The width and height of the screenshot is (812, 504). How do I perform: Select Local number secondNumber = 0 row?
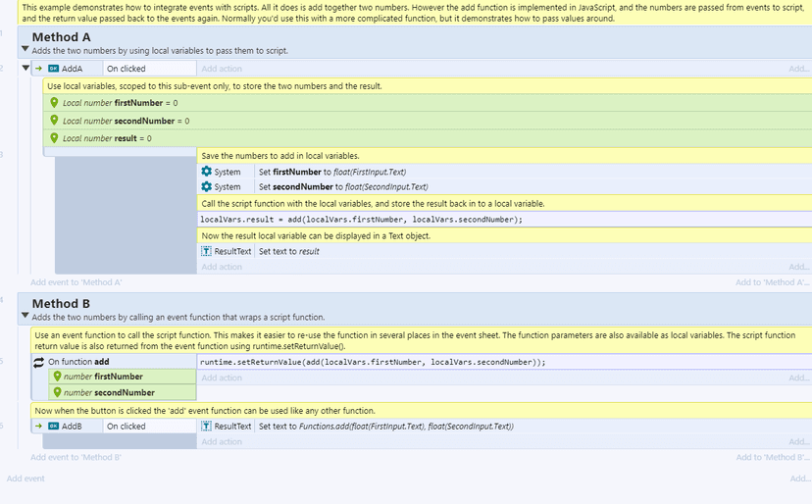pos(428,121)
